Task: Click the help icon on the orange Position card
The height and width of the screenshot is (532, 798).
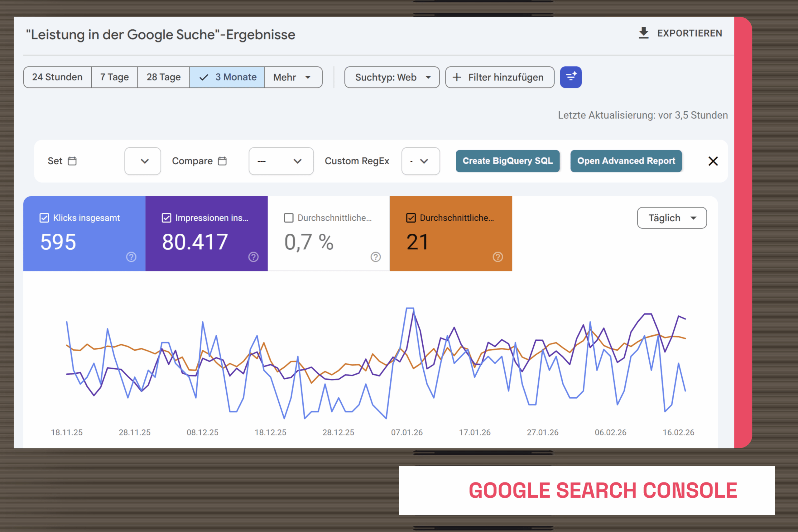Action: tap(498, 257)
